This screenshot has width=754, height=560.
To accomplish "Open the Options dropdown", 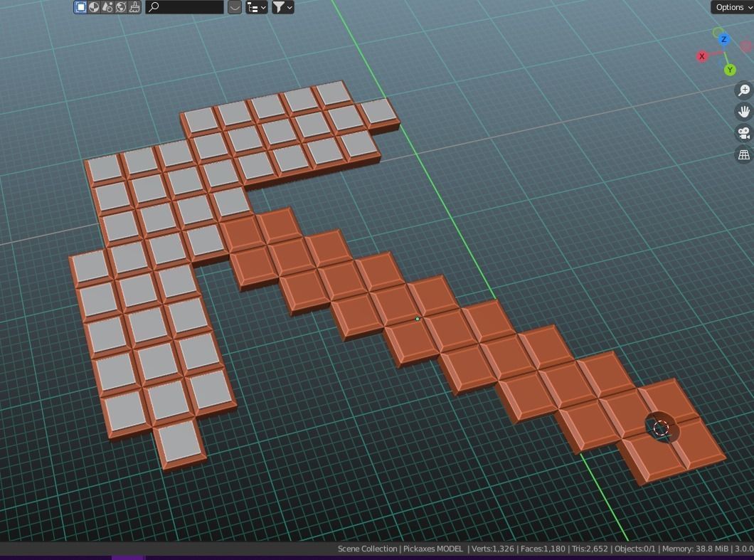I will (x=733, y=7).
